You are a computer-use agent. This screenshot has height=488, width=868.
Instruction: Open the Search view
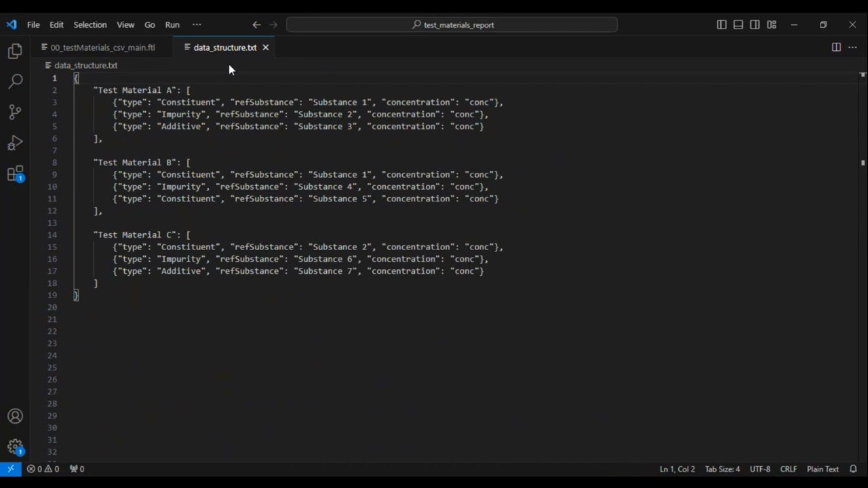tap(15, 81)
